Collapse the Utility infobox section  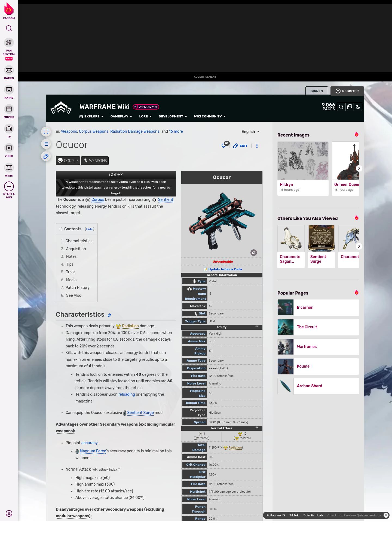[257, 326]
